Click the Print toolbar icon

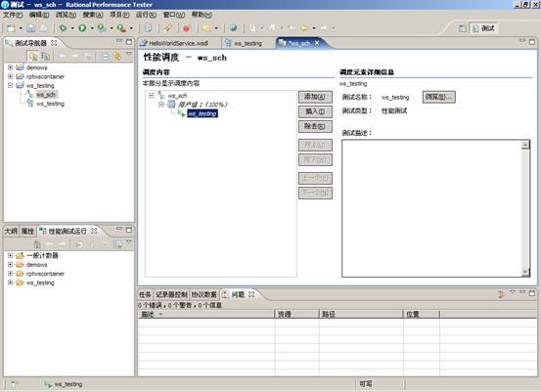tap(43, 28)
